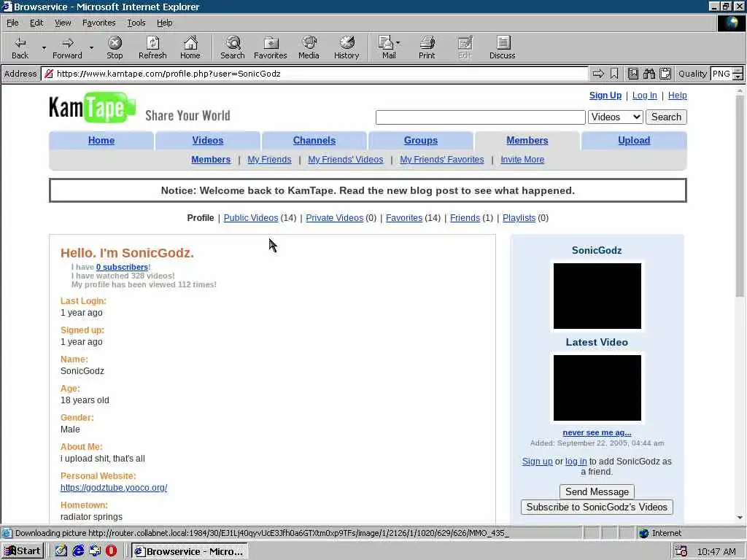Click the Search button on KamTape

point(666,117)
